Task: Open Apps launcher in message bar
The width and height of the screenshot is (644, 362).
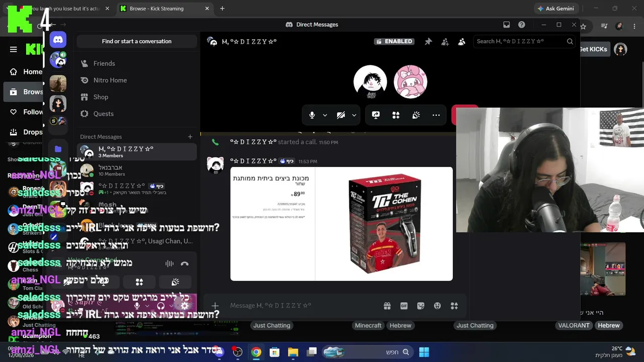Action: pyautogui.click(x=454, y=306)
